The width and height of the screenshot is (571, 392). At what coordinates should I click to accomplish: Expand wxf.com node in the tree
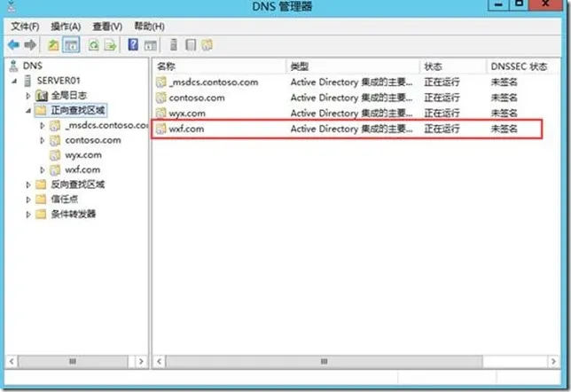[x=43, y=169]
